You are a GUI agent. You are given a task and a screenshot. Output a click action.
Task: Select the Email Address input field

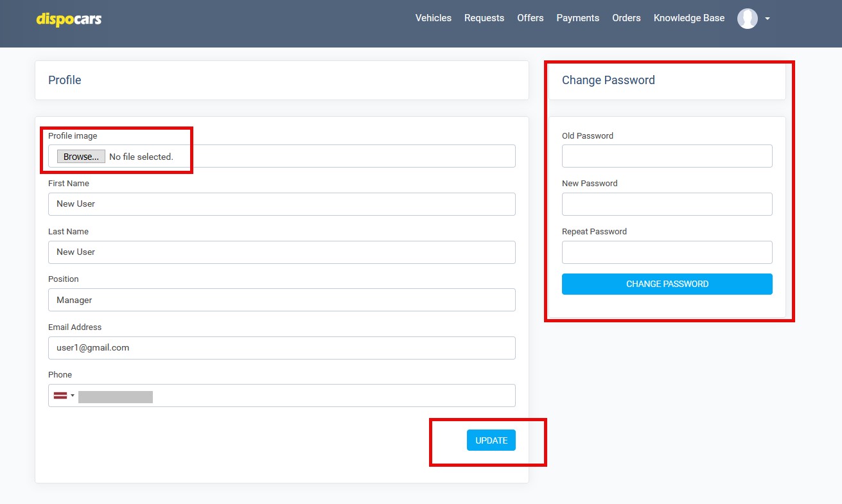point(281,348)
